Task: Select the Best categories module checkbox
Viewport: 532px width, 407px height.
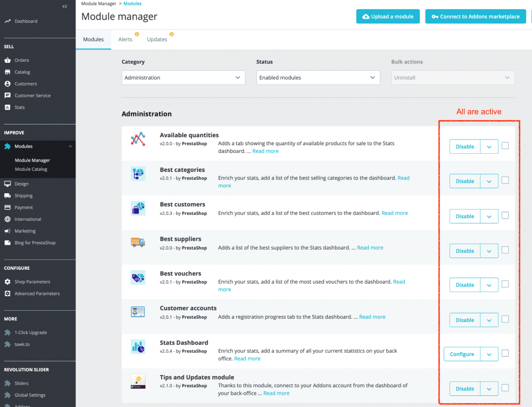Action: pos(505,180)
